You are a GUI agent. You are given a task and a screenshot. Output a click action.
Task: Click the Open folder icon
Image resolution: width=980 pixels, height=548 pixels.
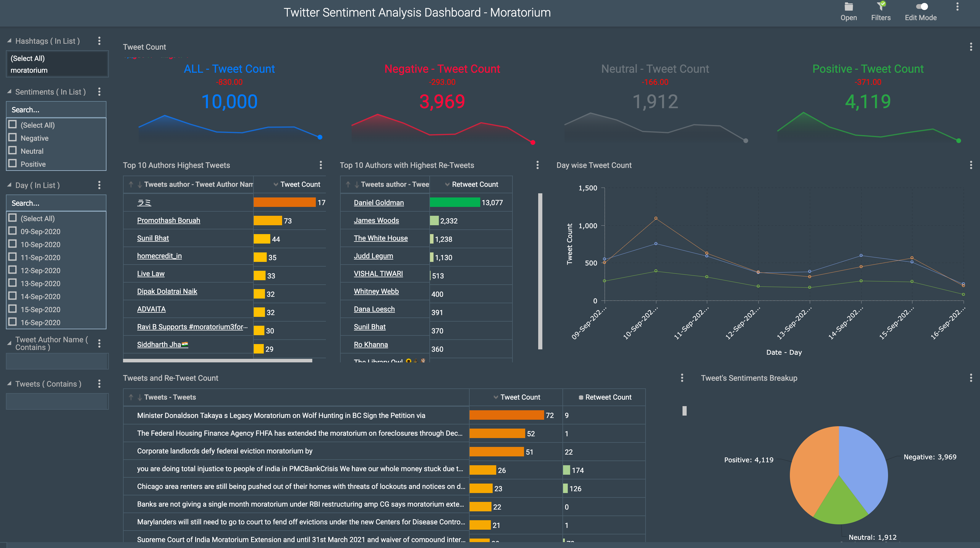[848, 7]
